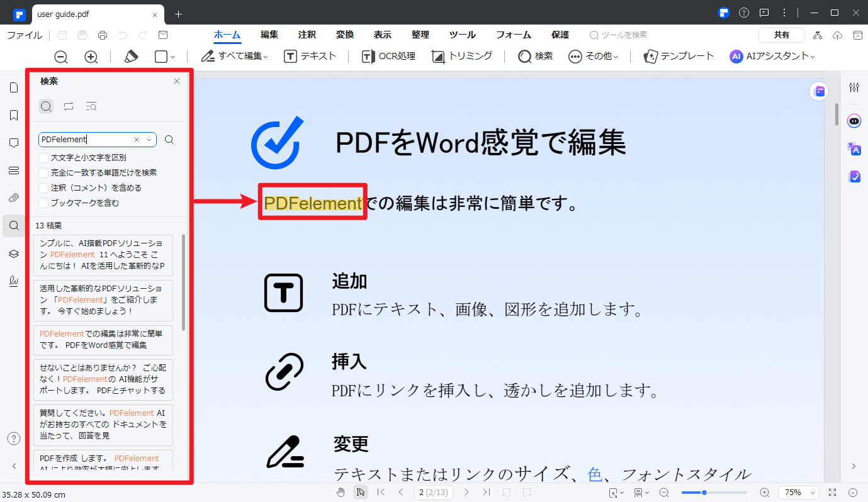
Task: Open the page layout view dropdown
Action: tap(641, 492)
